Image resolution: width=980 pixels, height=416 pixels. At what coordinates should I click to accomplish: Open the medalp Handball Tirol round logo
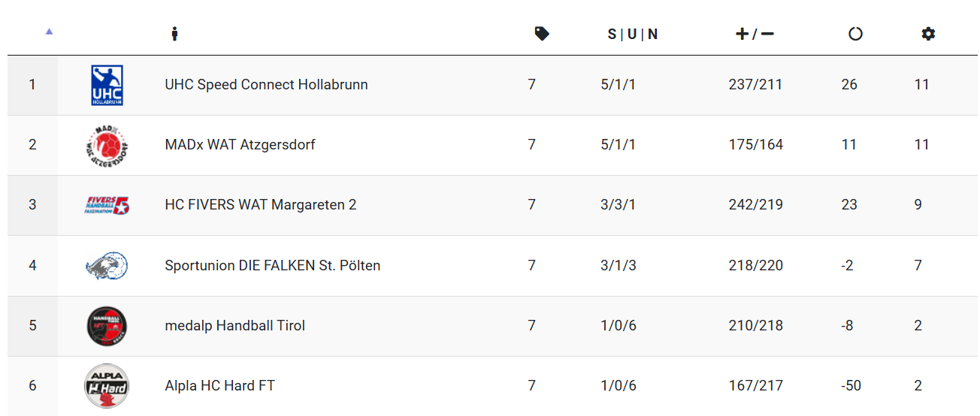pos(107,326)
